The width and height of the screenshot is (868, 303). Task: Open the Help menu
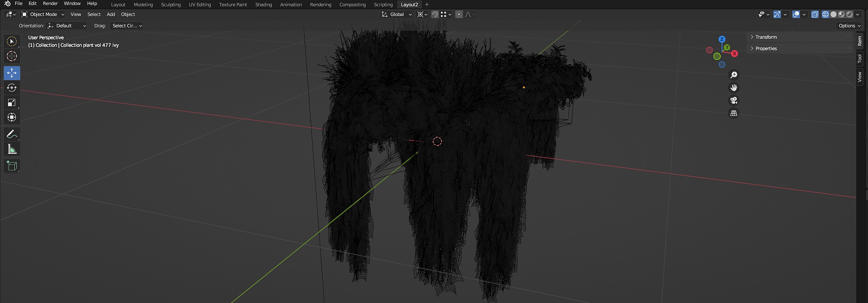[92, 3]
